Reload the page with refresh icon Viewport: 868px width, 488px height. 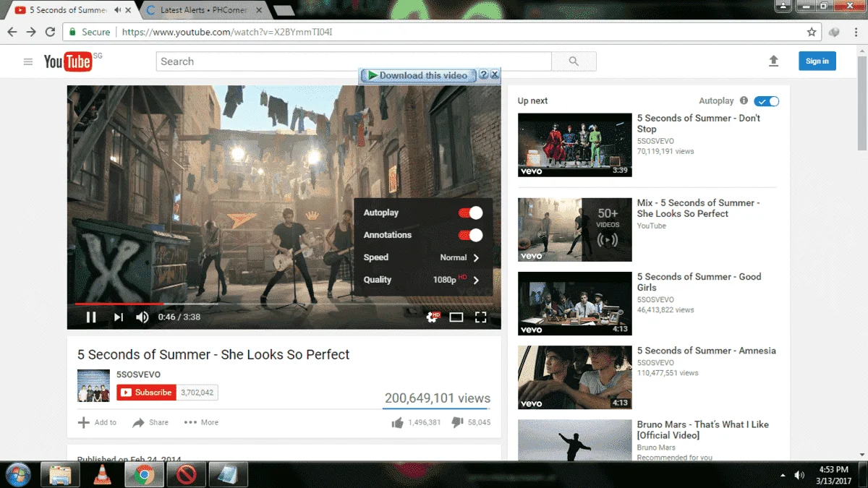pyautogui.click(x=50, y=32)
